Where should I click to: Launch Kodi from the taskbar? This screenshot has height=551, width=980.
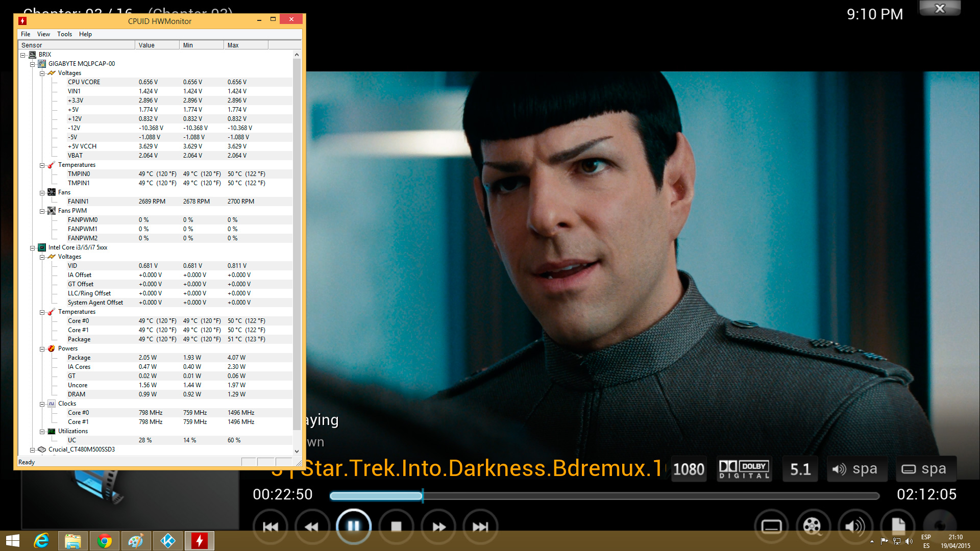[168, 541]
